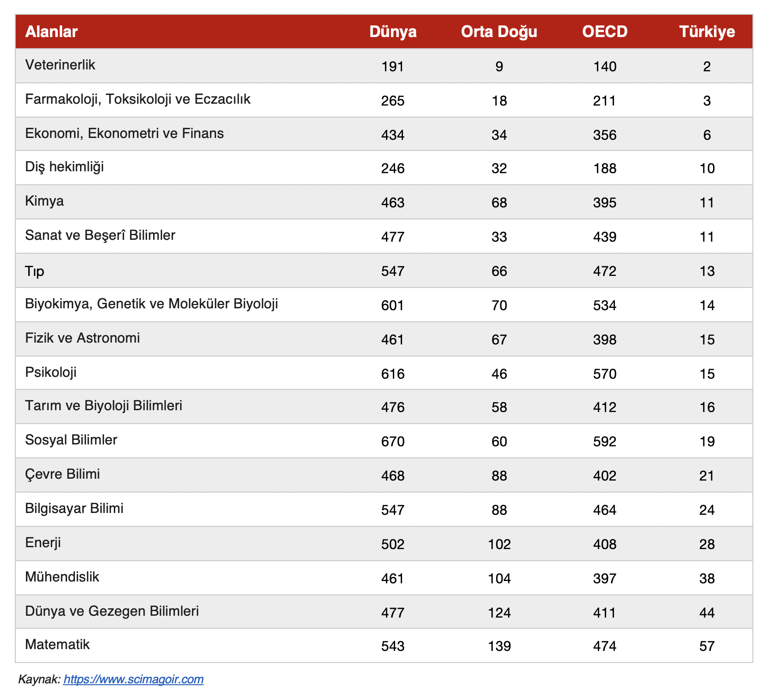Click the Sosyal Bilimler Dünya value 670
The width and height of the screenshot is (770, 700).
pos(393,441)
